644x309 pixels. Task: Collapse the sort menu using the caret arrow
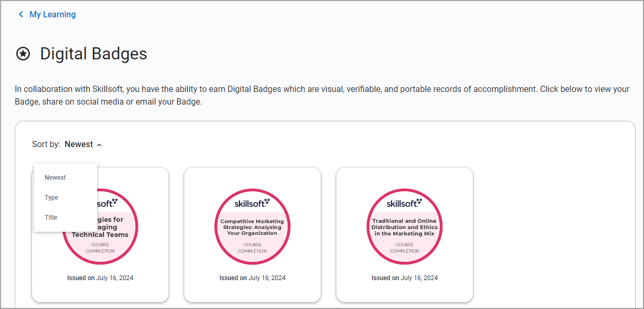[99, 145]
